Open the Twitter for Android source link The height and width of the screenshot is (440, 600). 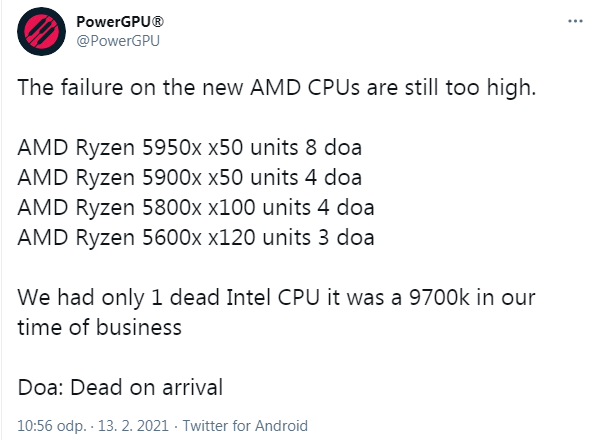tap(245, 425)
